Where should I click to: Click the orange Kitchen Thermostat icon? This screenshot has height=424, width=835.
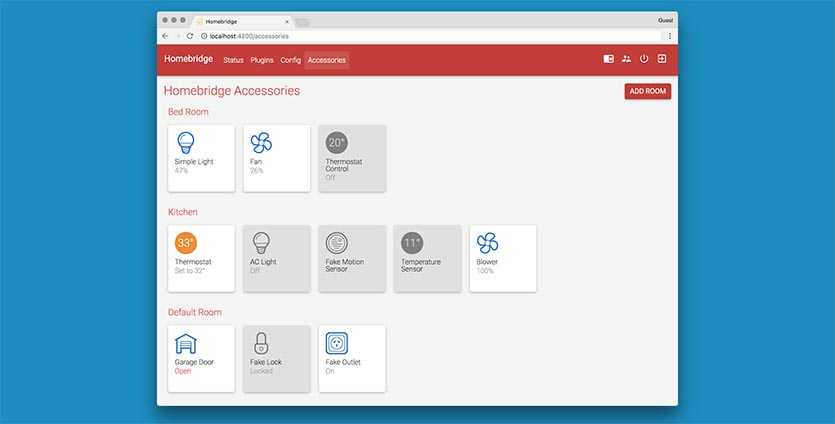click(x=186, y=243)
